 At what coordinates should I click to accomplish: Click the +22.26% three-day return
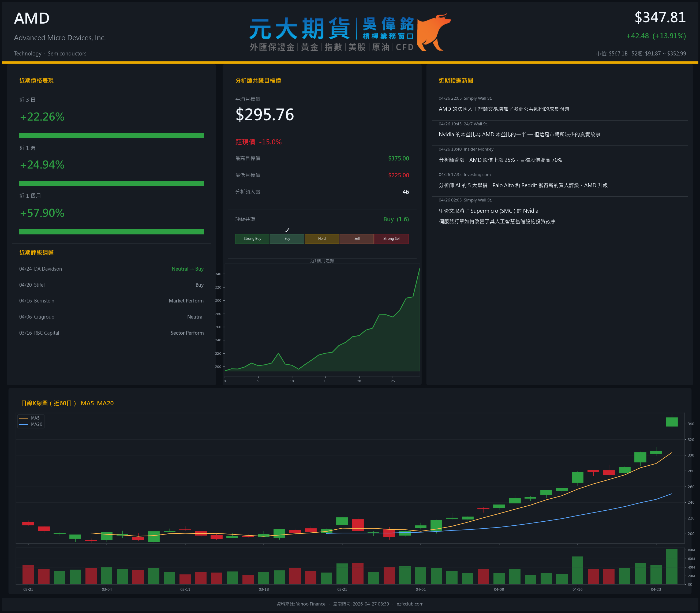point(42,117)
